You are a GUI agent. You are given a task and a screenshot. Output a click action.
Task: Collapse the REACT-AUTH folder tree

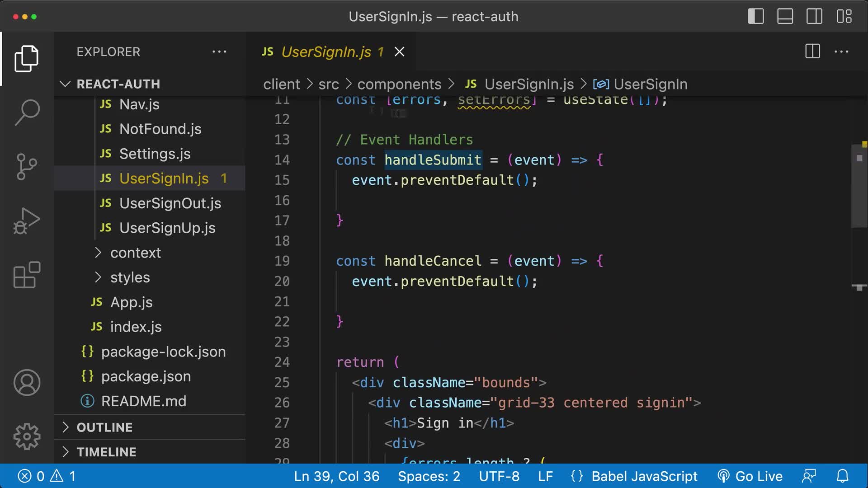click(65, 84)
